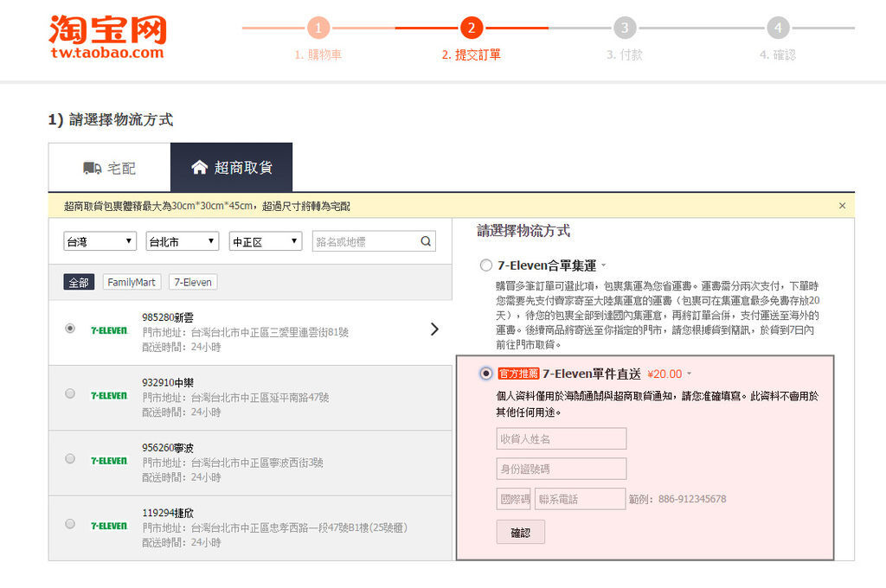Click the delivery truck icon
Image resolution: width=886 pixels, height=588 pixels.
click(92, 168)
